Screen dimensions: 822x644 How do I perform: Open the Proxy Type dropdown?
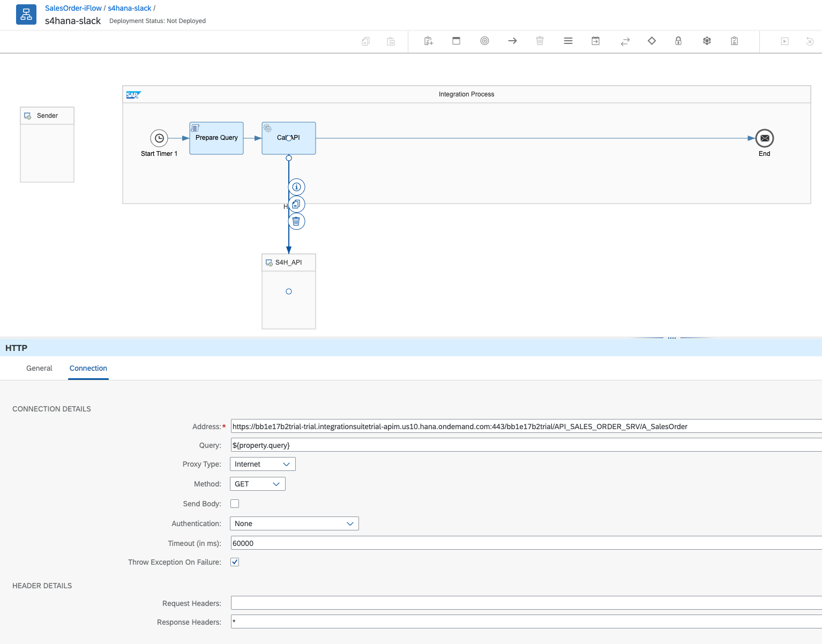[263, 464]
